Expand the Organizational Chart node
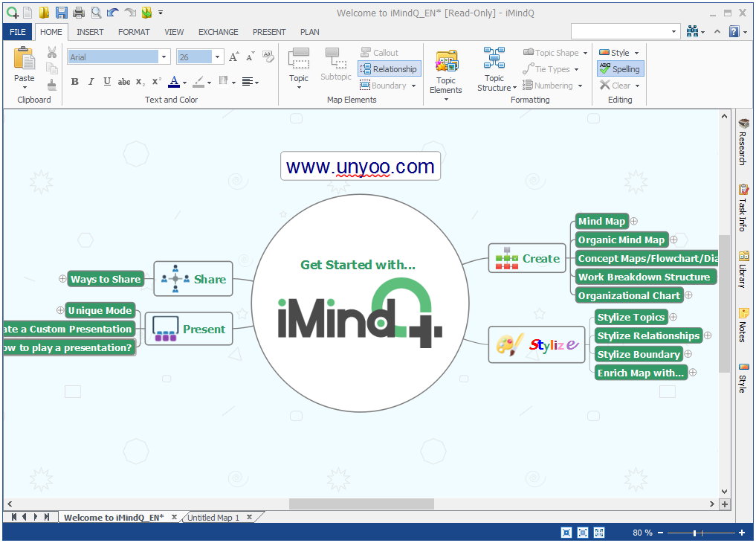Viewport: 756px width, 543px height. (x=688, y=295)
